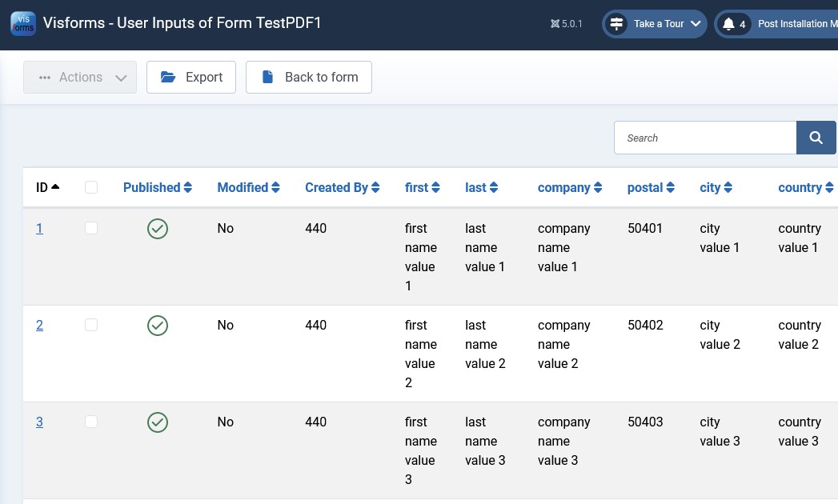Click inside the Search field
This screenshot has width=838, height=504.
point(704,137)
